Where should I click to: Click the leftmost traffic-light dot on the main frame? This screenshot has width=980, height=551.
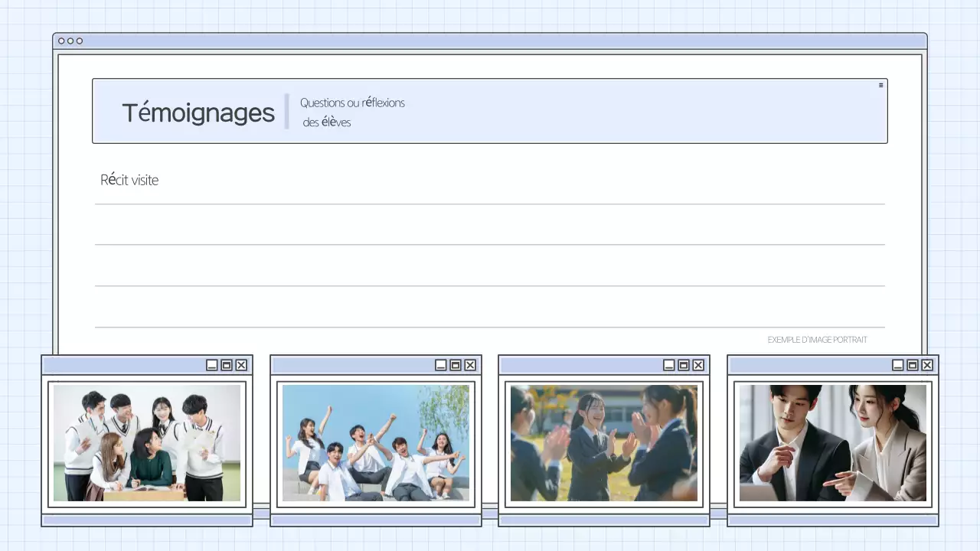[x=60, y=41]
